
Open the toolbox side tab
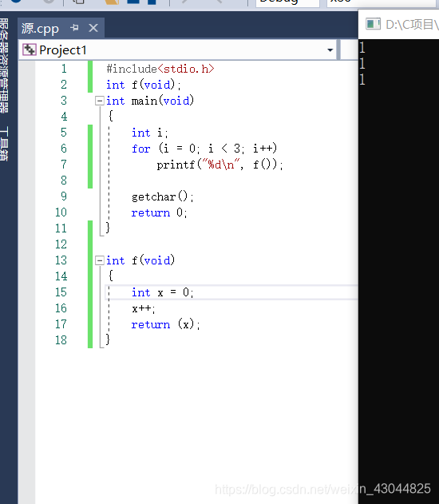click(4, 144)
